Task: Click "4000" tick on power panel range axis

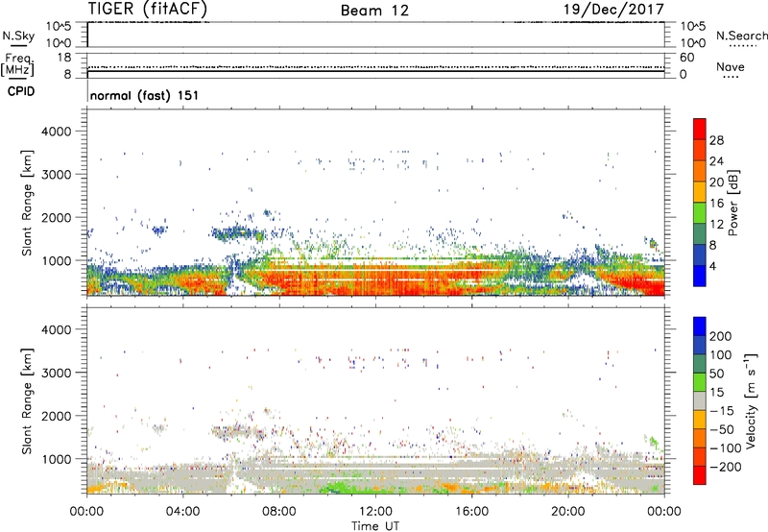Action: 56,132
